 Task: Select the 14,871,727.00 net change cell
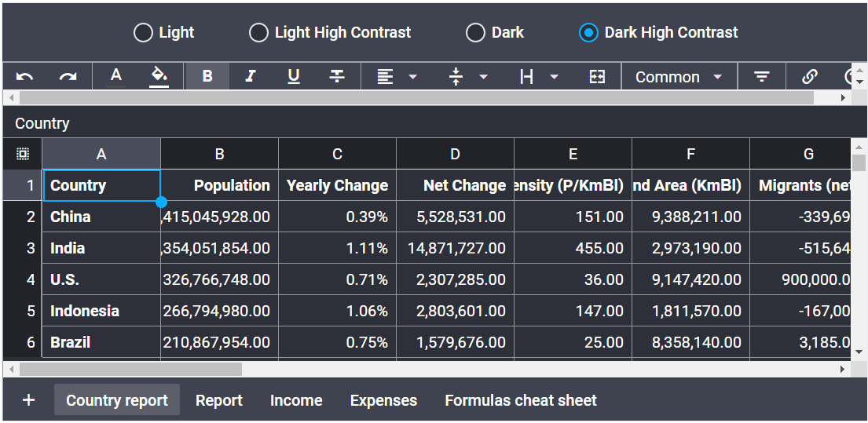point(456,248)
